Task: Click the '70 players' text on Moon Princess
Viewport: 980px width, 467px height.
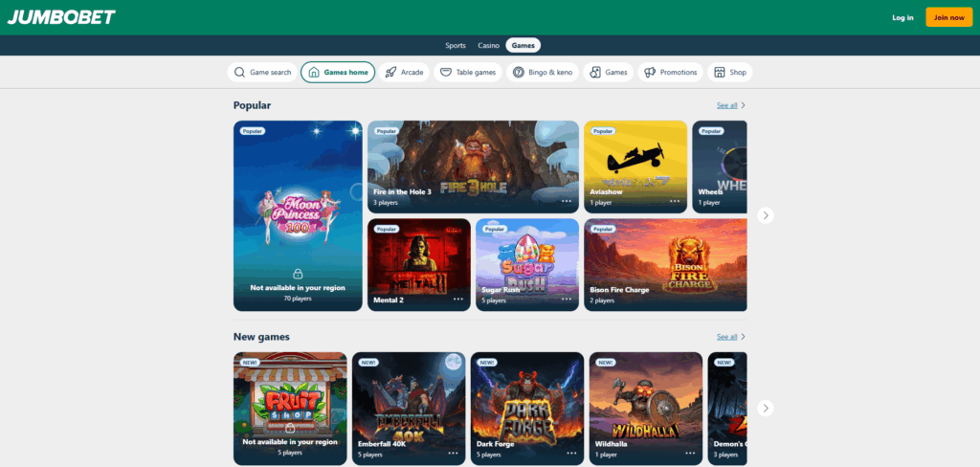Action: pos(298,299)
